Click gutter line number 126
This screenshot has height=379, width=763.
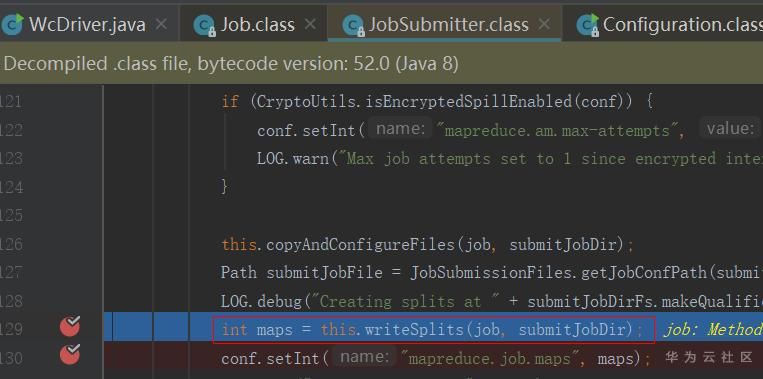[x=11, y=244]
